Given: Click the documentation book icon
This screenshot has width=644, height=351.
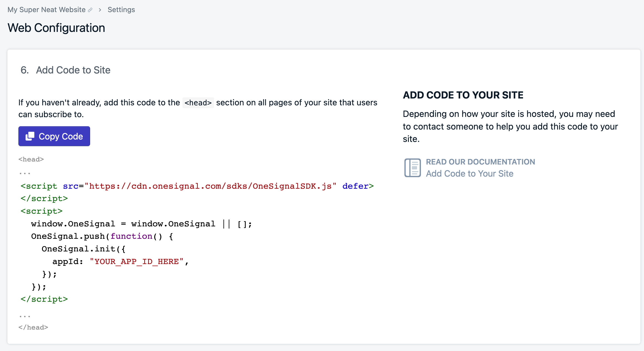Looking at the screenshot, I should click(x=412, y=168).
